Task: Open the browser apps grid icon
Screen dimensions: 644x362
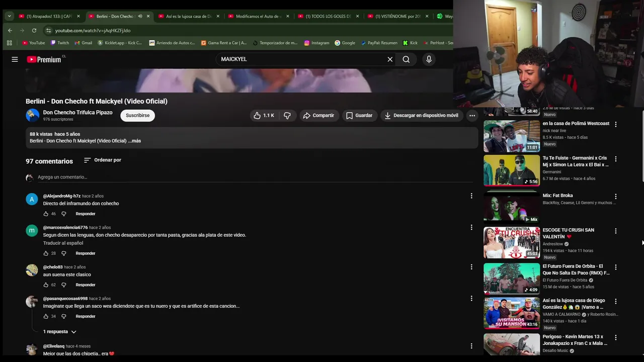Action: tap(9, 43)
